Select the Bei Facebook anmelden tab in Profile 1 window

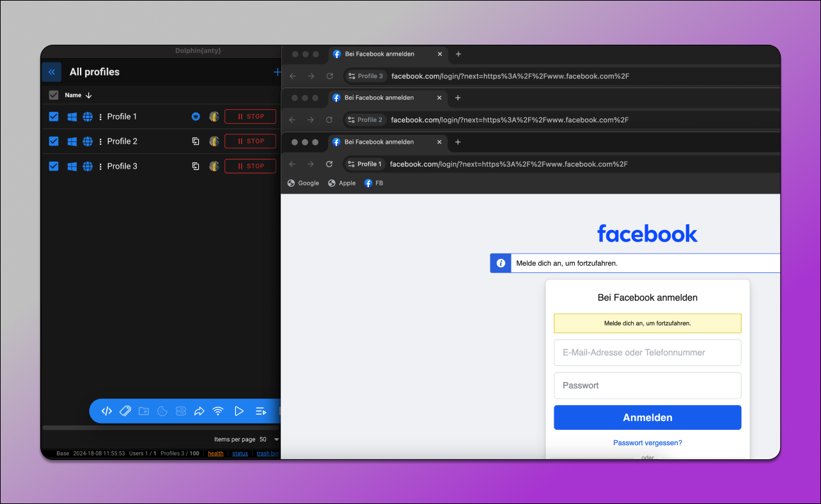pos(386,142)
